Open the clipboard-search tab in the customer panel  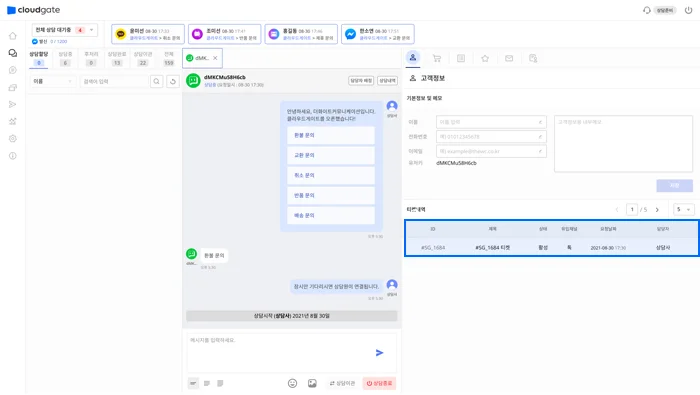pos(533,58)
